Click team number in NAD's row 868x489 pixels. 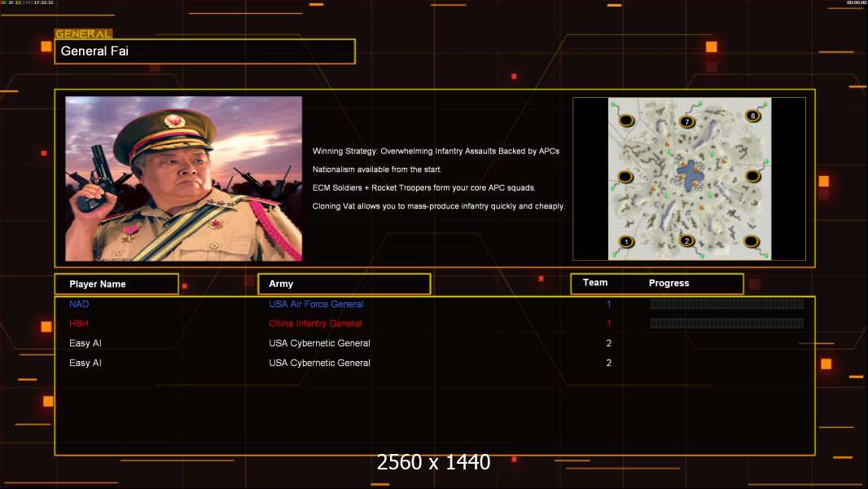coord(609,304)
